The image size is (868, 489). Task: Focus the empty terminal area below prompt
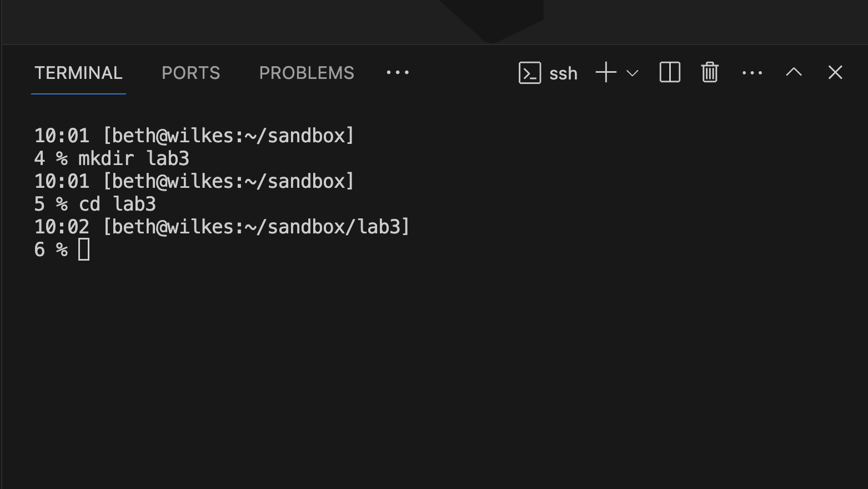click(x=433, y=367)
